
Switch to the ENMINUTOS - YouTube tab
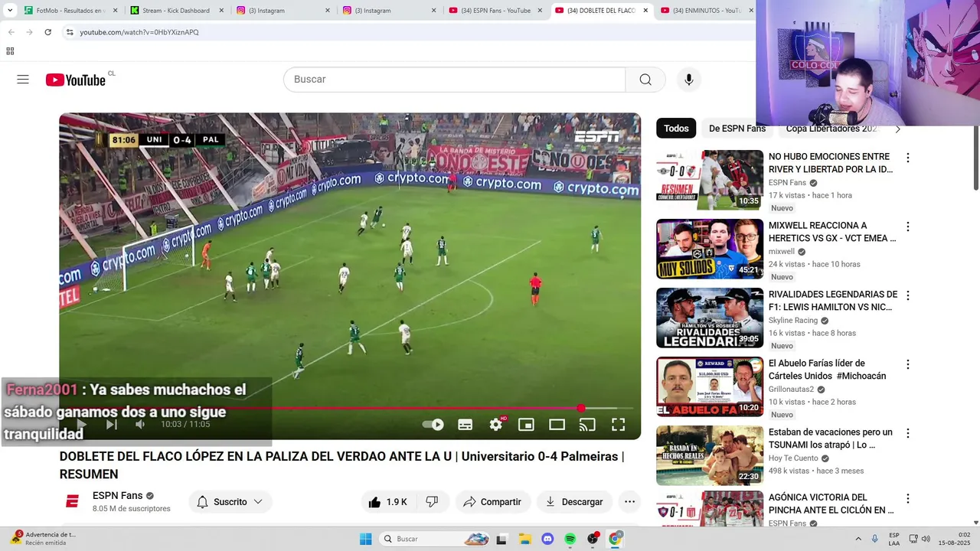pos(706,10)
